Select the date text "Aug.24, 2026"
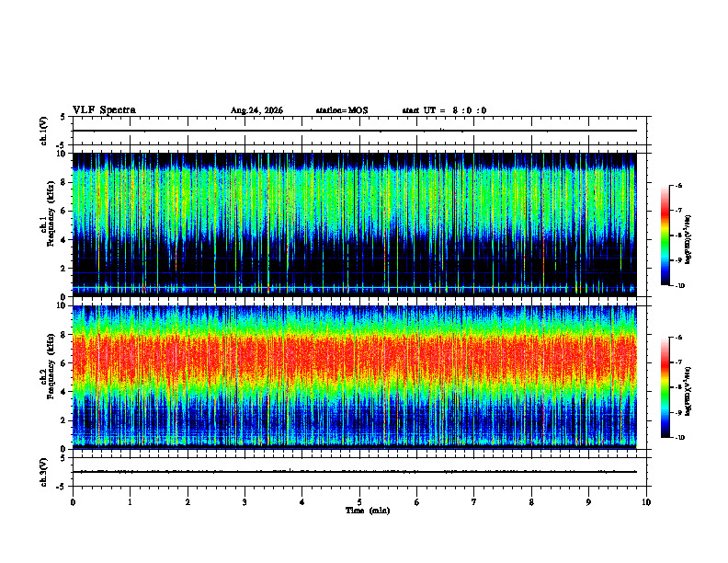The image size is (728, 563). tap(256, 110)
